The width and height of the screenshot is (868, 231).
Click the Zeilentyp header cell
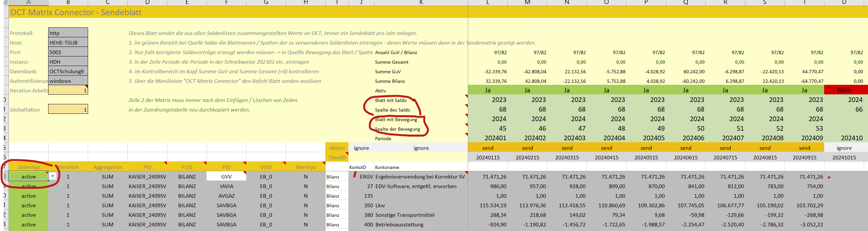tap(29, 167)
